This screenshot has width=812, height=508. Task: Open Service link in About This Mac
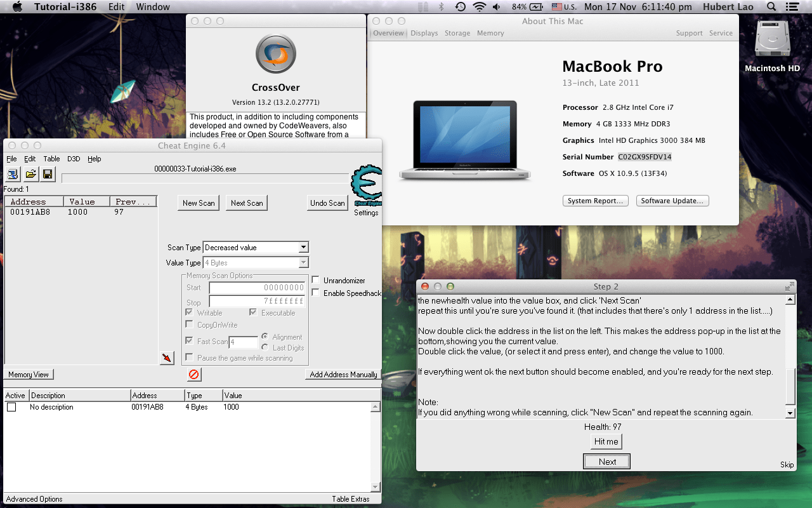point(721,33)
